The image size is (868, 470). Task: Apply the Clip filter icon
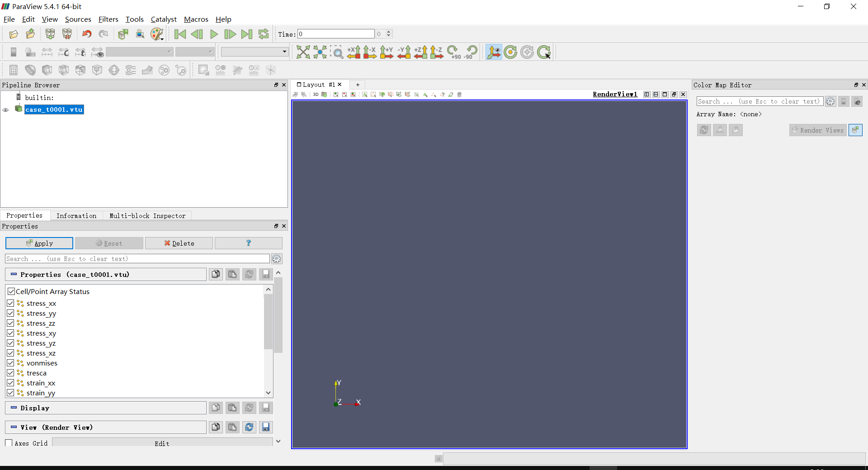pyautogui.click(x=47, y=70)
